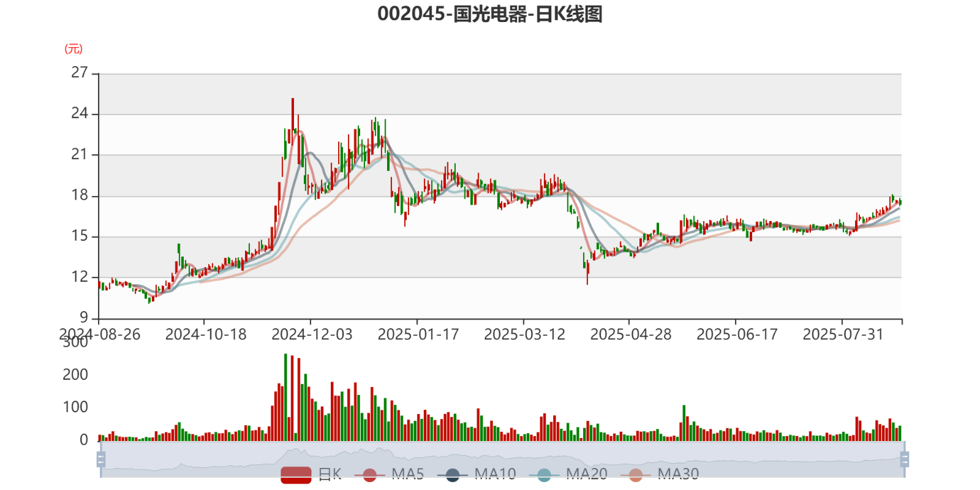
Task: Click the 2025-03-12 date axis label
Action: [x=524, y=334]
